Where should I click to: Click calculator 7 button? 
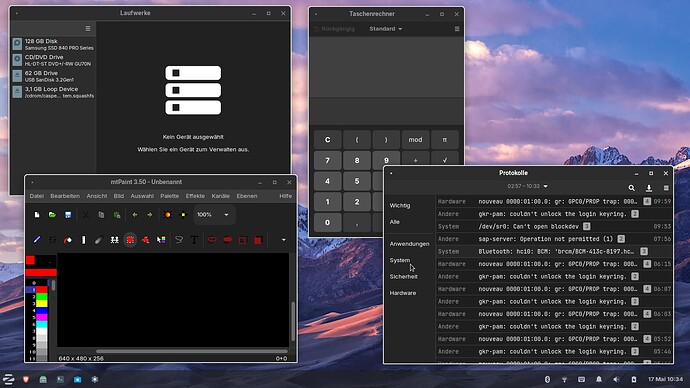pyautogui.click(x=327, y=161)
